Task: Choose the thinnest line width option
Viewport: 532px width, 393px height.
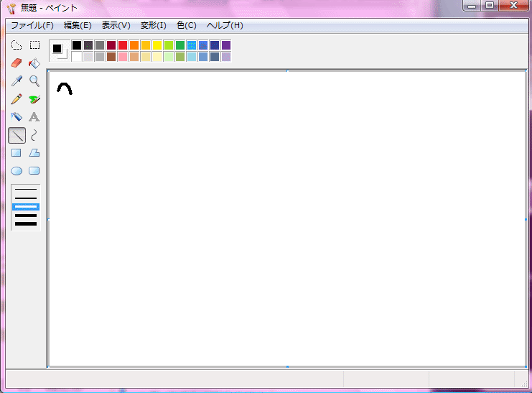Action: coord(26,190)
